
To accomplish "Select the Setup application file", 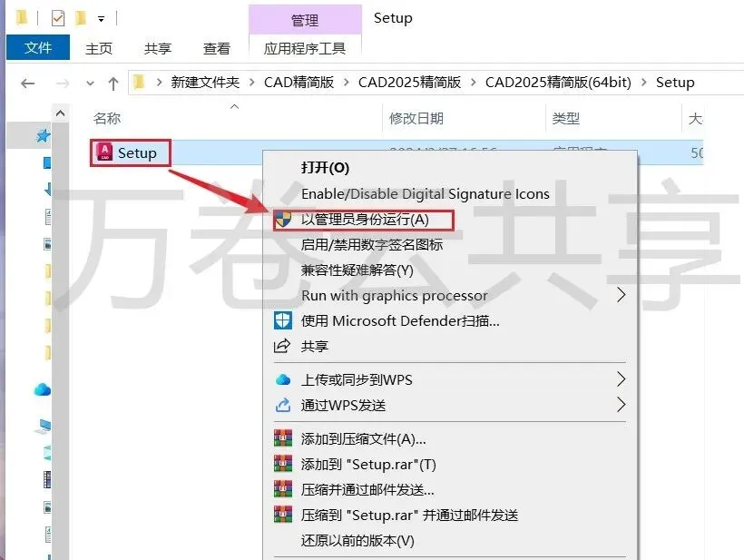I will click(x=137, y=152).
